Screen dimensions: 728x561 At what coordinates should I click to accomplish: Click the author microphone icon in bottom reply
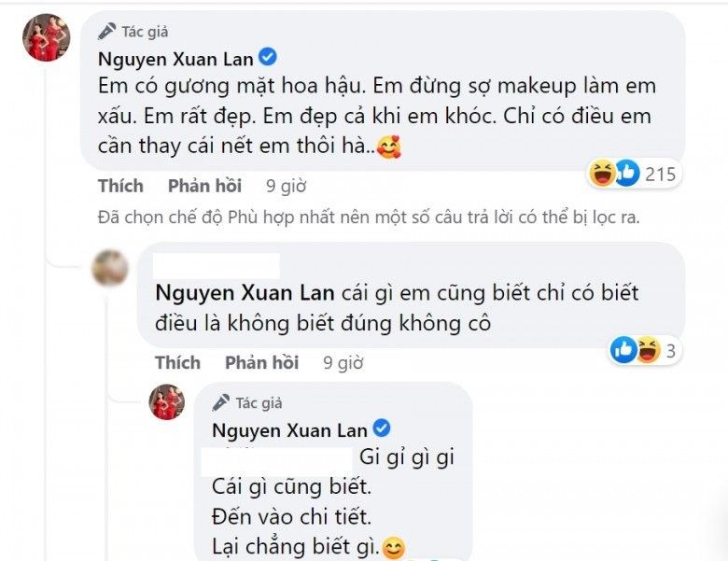(221, 402)
